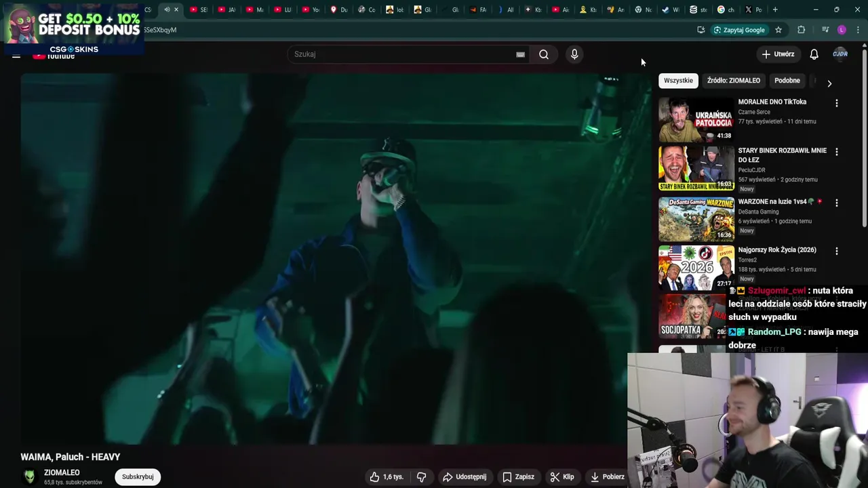868x488 pixels.
Task: Click the Utwórz create button
Action: 777,54
